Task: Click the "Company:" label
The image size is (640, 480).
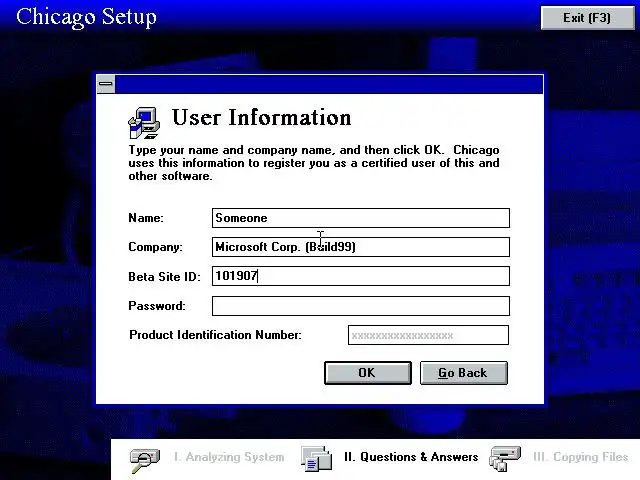Action: point(156,247)
